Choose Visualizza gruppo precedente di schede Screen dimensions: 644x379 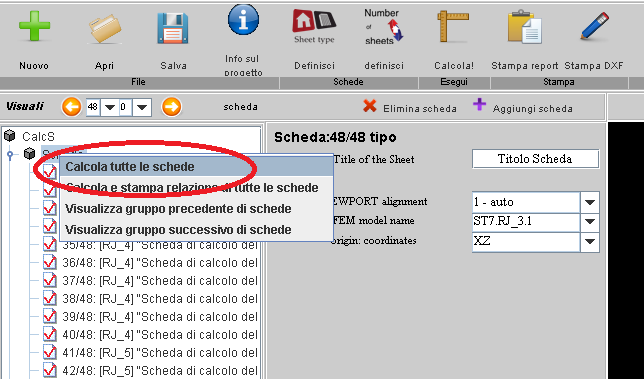(196, 209)
